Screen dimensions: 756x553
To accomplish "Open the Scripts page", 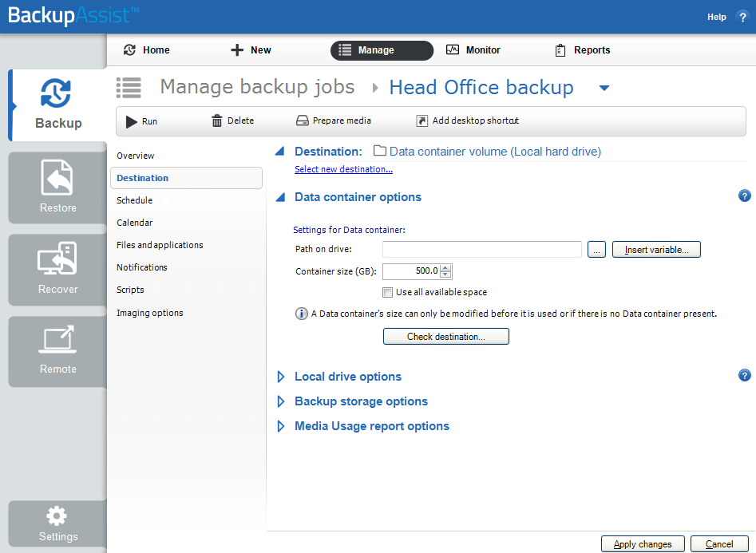I will pyautogui.click(x=130, y=290).
